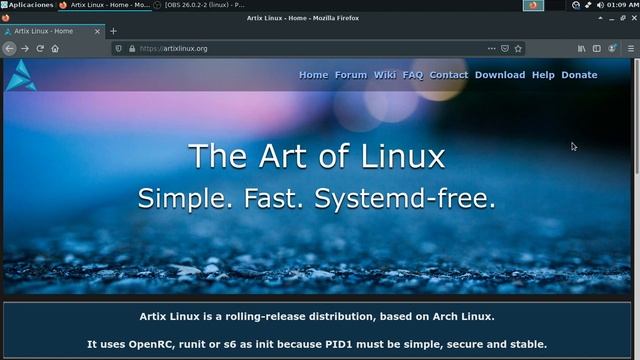Click Firefox icon in title bar

[5, 18]
